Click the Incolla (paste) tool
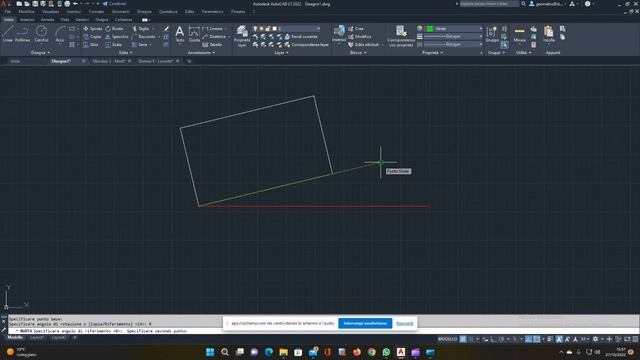Screen dimensions: 640x360 (x=549, y=34)
